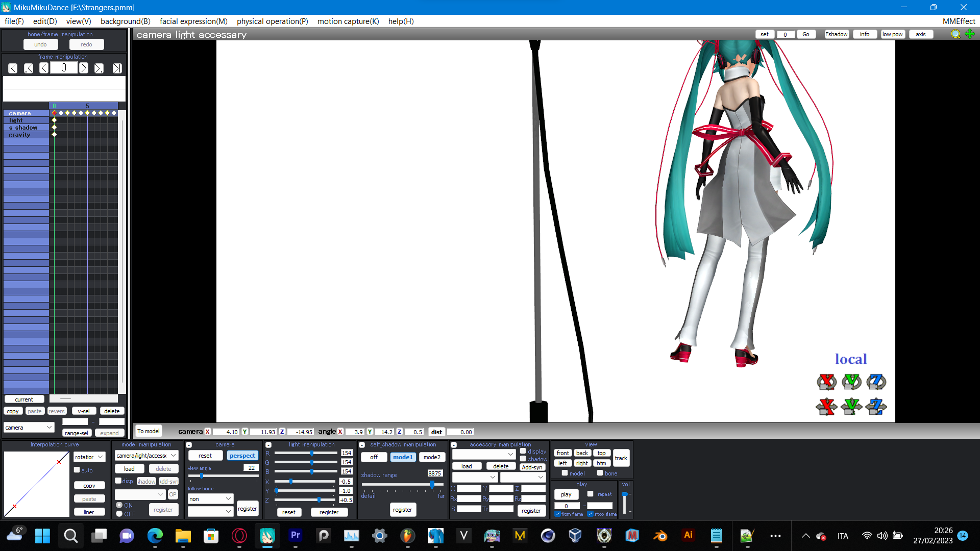This screenshot has height=551, width=980.
Task: Click the blue Z move axis icon
Action: point(876,407)
